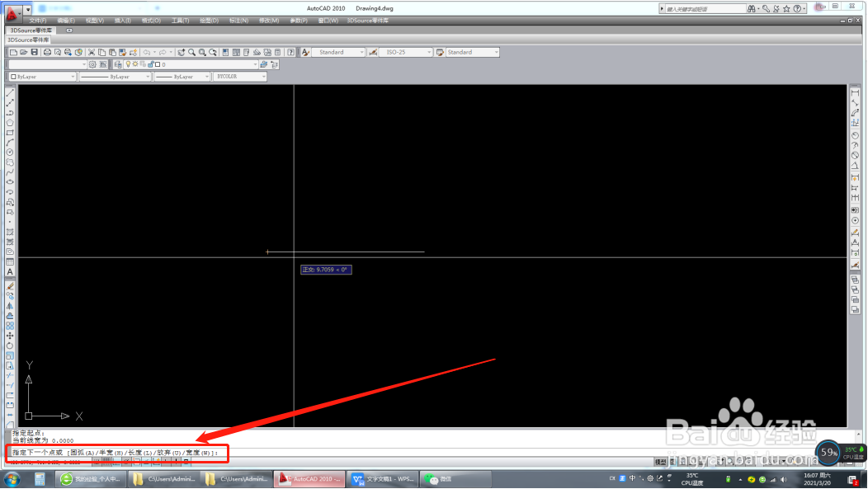Open the Properties palette icon
Screen dimensions: 868x489
click(225, 52)
